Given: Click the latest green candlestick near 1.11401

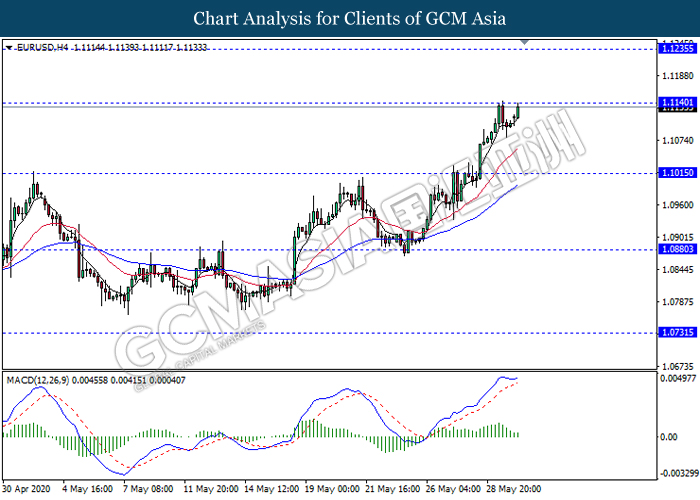Looking at the screenshot, I should click(x=518, y=110).
